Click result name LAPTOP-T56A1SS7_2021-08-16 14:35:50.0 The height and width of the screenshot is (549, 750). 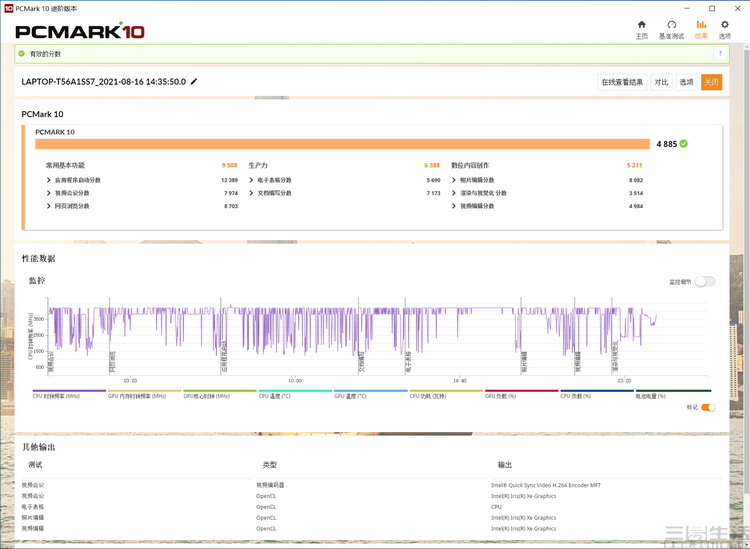104,82
